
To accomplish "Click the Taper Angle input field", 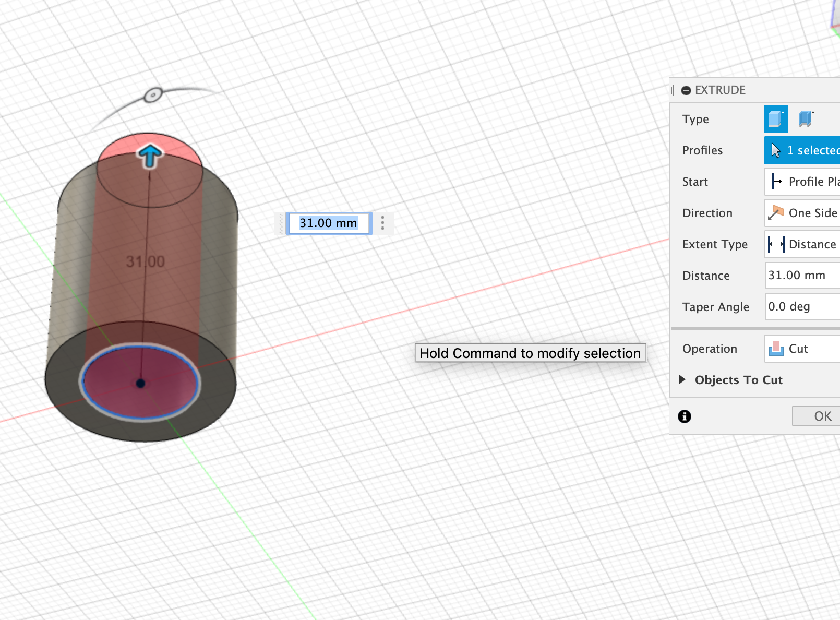I will tap(802, 307).
